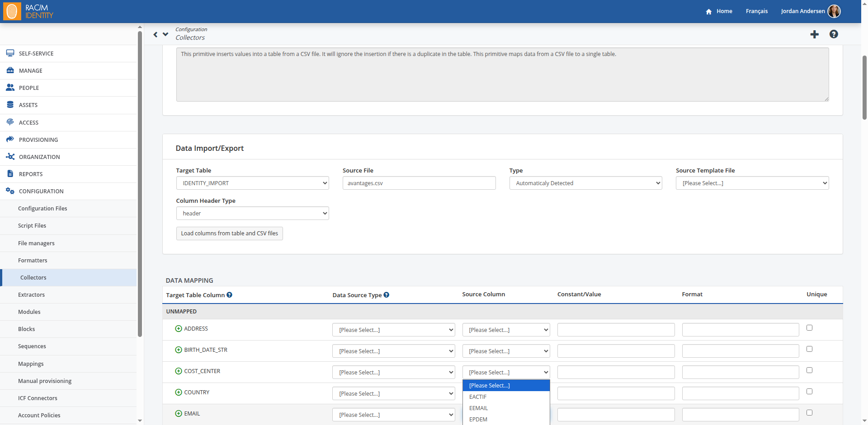Click the Target Table Column help icon

(x=229, y=295)
